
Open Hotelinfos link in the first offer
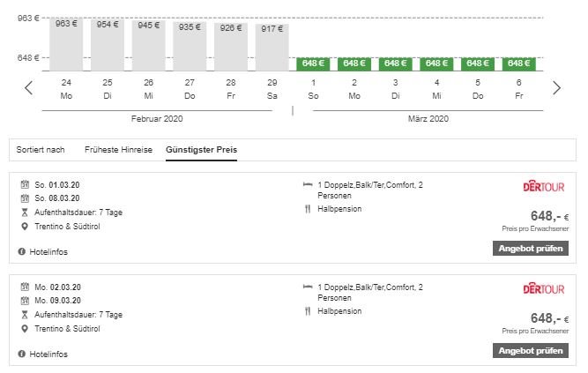click(x=47, y=252)
